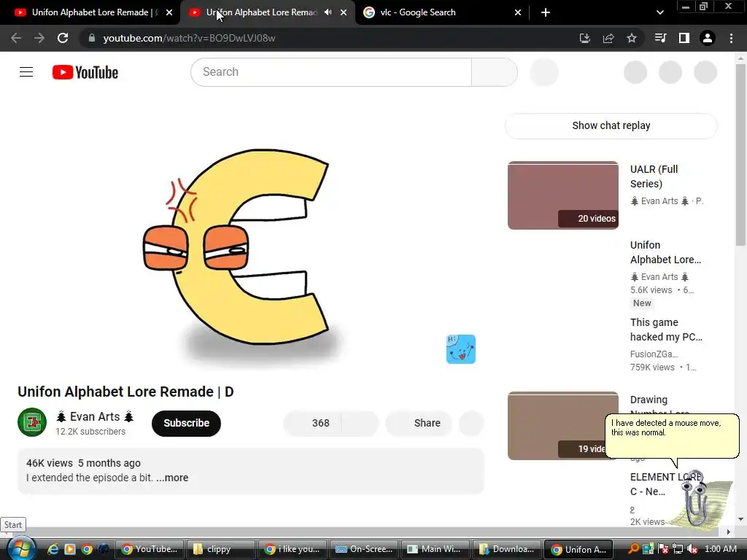Image resolution: width=747 pixels, height=560 pixels.
Task: Click the horizontal scrollbar right arrow
Action: pos(729,532)
